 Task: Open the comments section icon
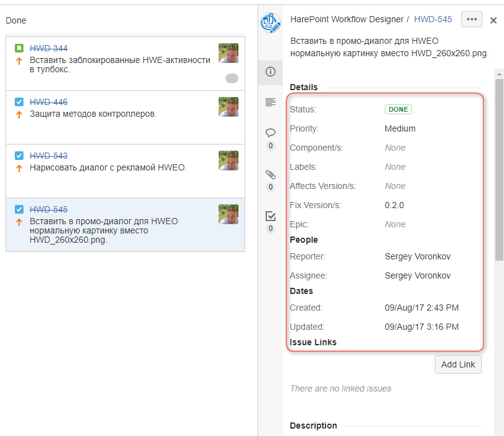coord(271,132)
